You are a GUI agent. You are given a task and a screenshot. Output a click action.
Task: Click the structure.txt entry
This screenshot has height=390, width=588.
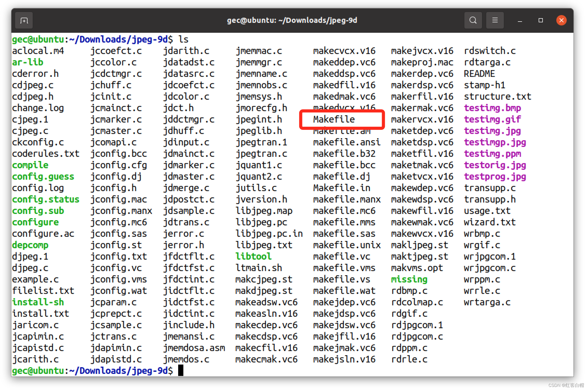click(x=498, y=97)
